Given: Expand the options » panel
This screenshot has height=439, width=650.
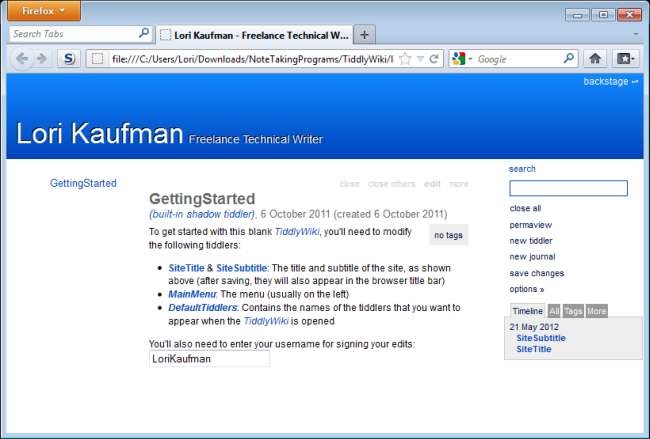Looking at the screenshot, I should (x=527, y=289).
